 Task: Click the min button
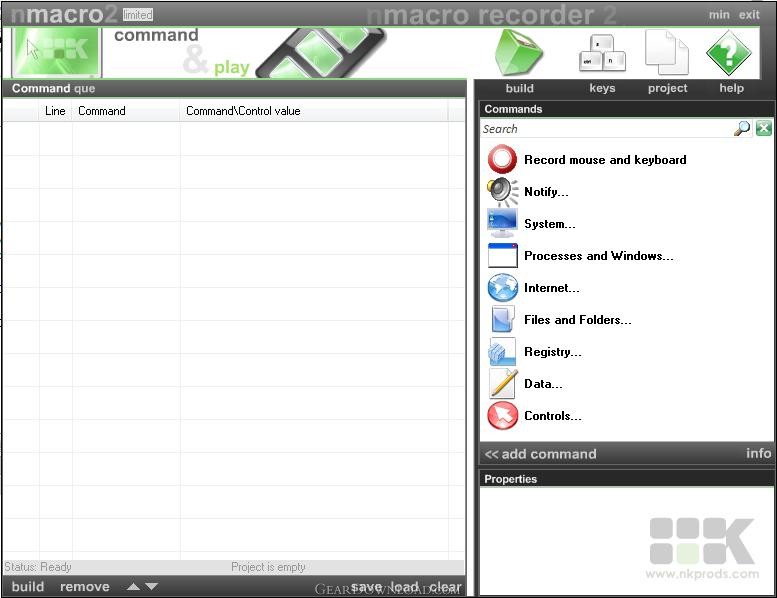pyautogui.click(x=719, y=15)
